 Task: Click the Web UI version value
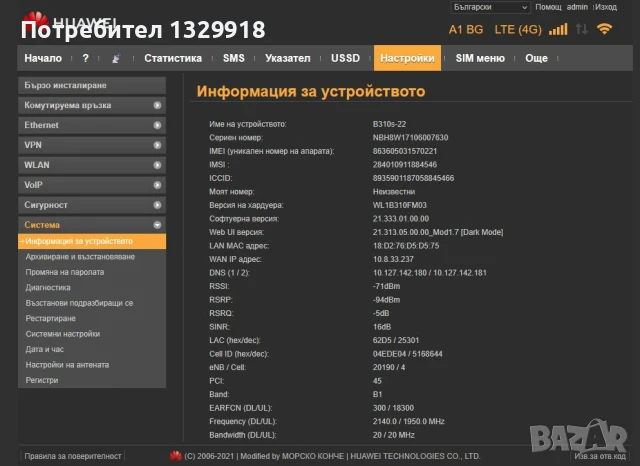coord(438,232)
